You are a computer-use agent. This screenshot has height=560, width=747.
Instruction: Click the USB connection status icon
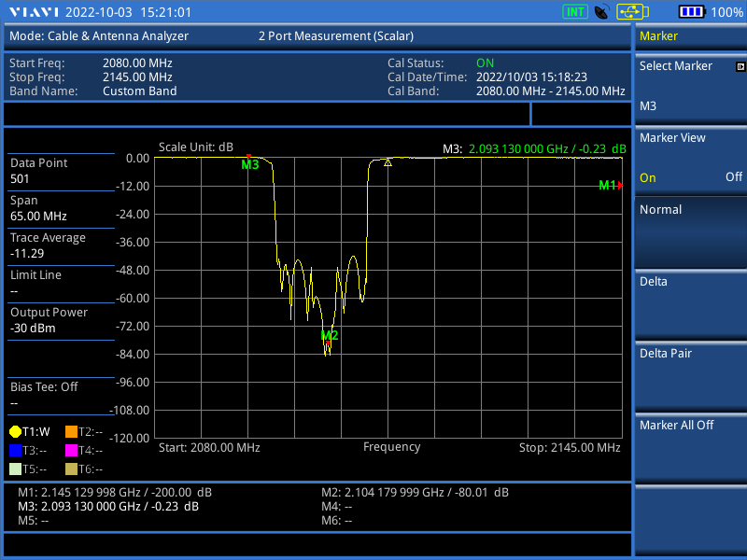pyautogui.click(x=633, y=12)
